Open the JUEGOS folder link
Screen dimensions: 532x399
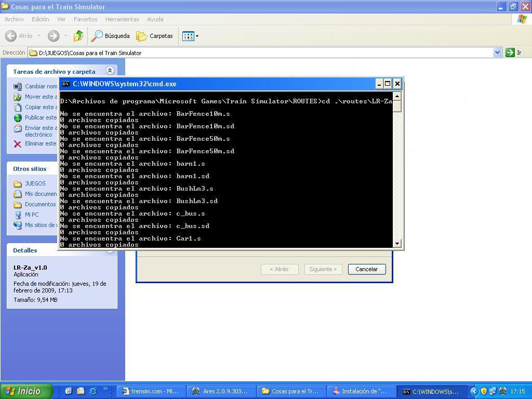(35, 183)
